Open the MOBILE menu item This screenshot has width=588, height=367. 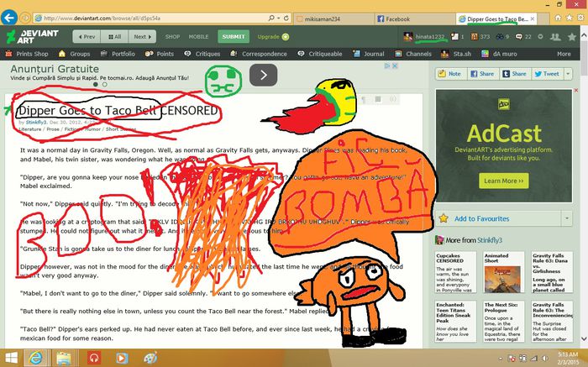point(198,36)
